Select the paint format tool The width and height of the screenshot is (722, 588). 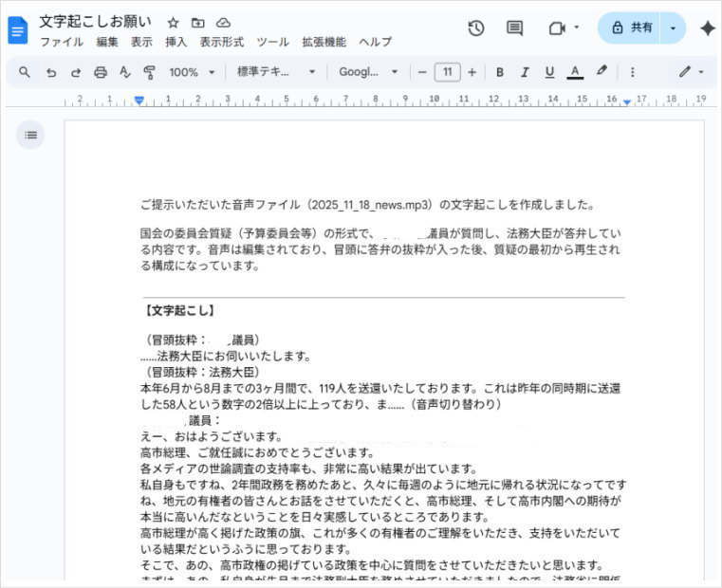pos(149,72)
